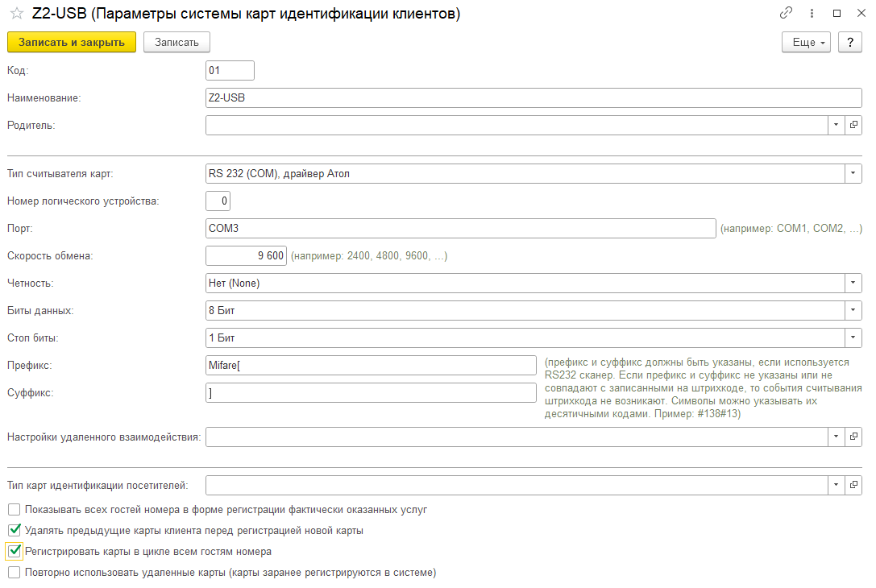The image size is (876, 588).
Task: Enable Показывать всех гостей номера checkbox
Action: tap(15, 509)
